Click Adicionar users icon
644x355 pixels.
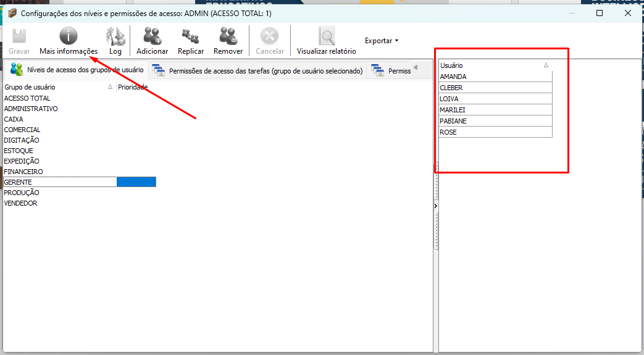(x=153, y=36)
